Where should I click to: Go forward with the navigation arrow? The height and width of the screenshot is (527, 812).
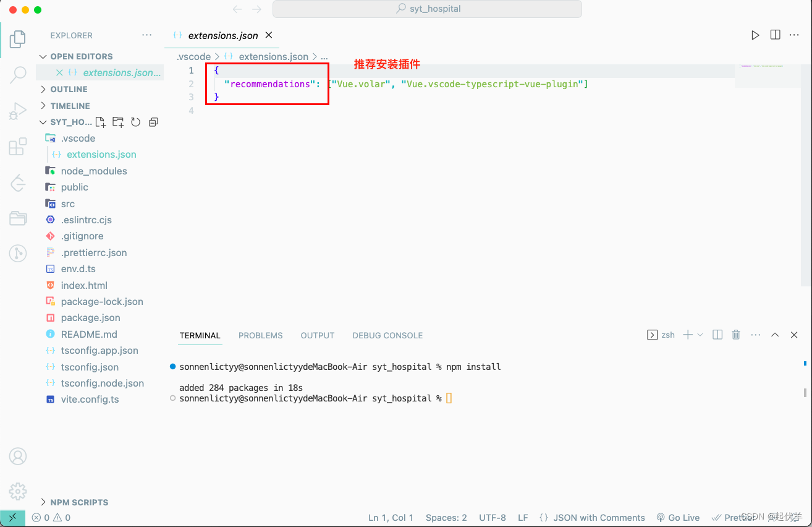tap(257, 9)
